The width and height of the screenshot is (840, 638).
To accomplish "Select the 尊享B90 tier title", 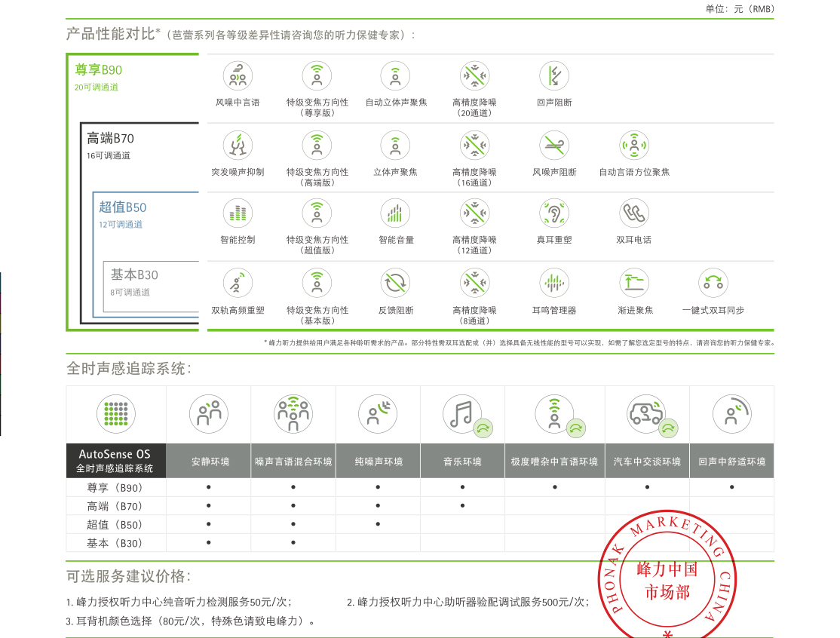I will coord(99,69).
